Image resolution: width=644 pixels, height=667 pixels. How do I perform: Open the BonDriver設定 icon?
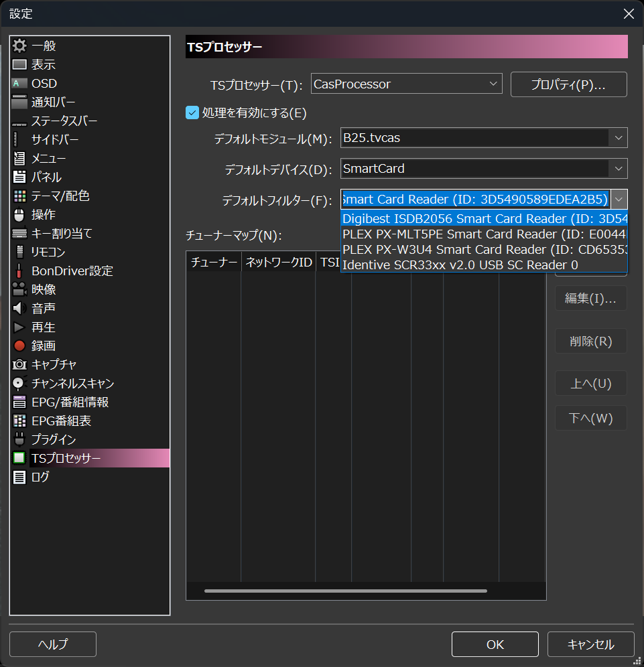coord(19,271)
